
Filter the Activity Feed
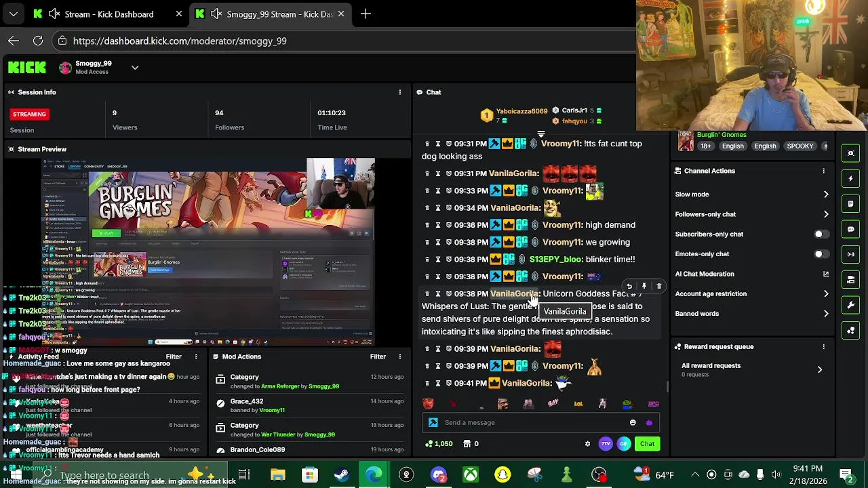pyautogui.click(x=174, y=357)
